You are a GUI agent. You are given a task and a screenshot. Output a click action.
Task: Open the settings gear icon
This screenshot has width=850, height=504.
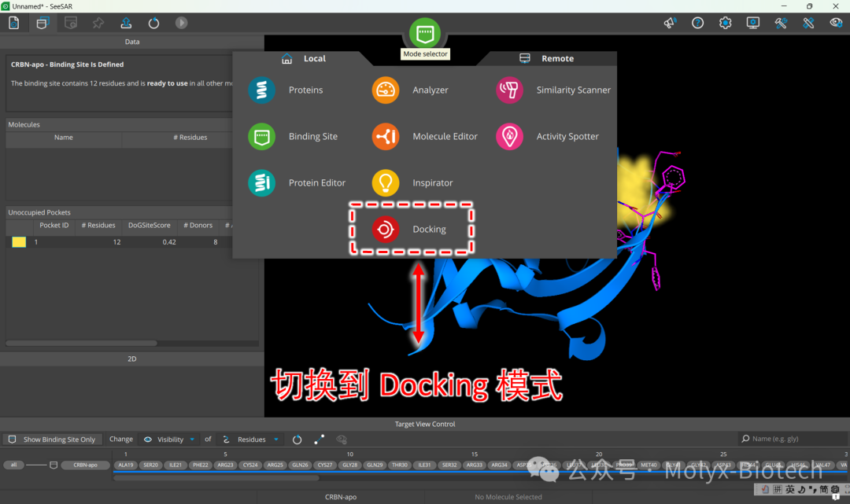point(726,23)
